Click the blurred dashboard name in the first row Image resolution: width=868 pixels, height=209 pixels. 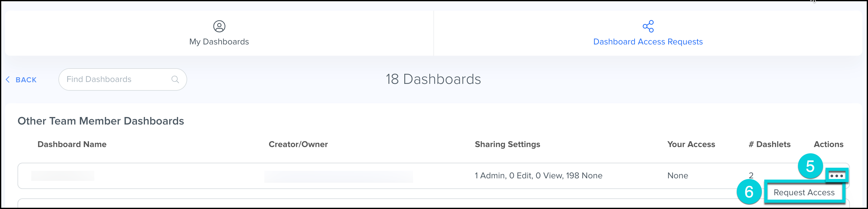pos(63,176)
